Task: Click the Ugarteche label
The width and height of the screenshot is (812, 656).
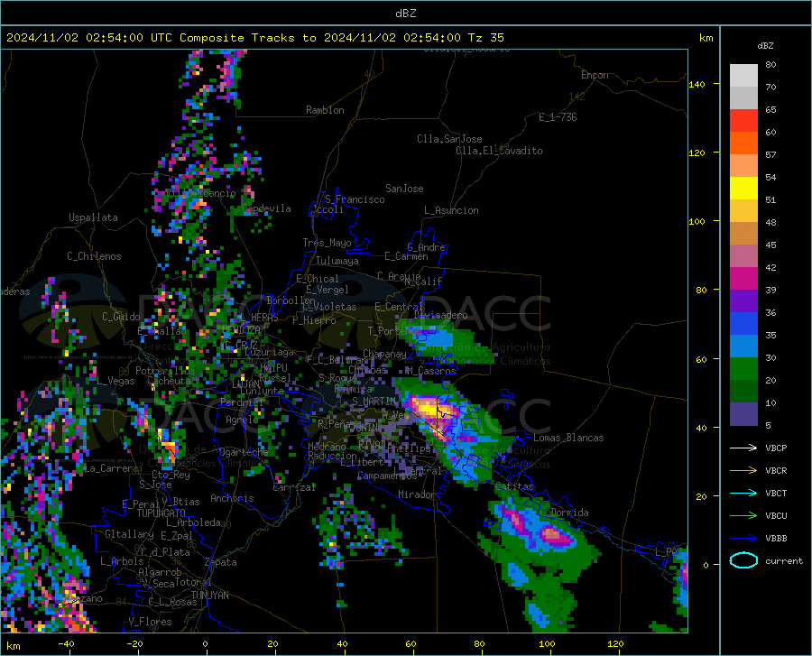Action: 244,451
